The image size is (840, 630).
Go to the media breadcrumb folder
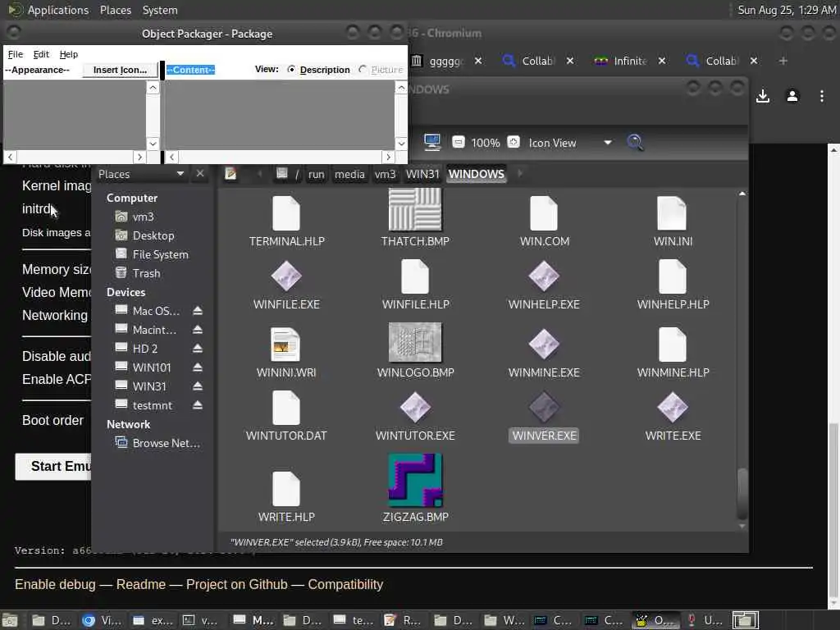tap(349, 174)
